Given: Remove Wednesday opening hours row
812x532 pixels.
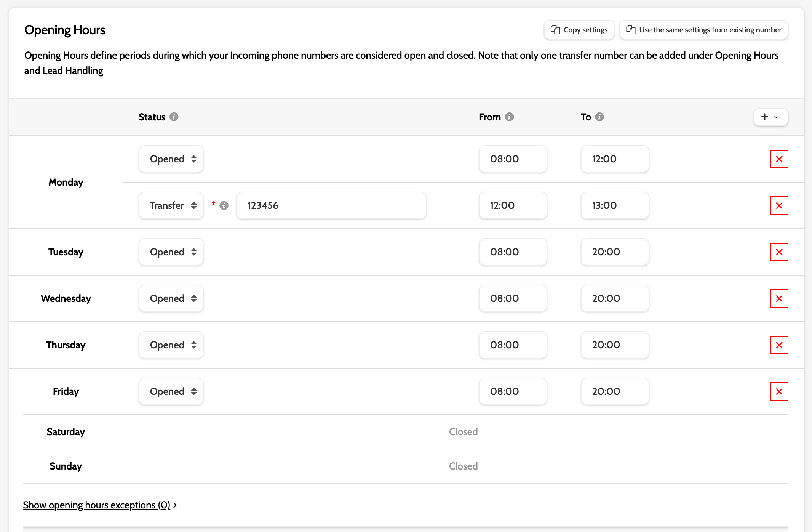Looking at the screenshot, I should click(779, 298).
